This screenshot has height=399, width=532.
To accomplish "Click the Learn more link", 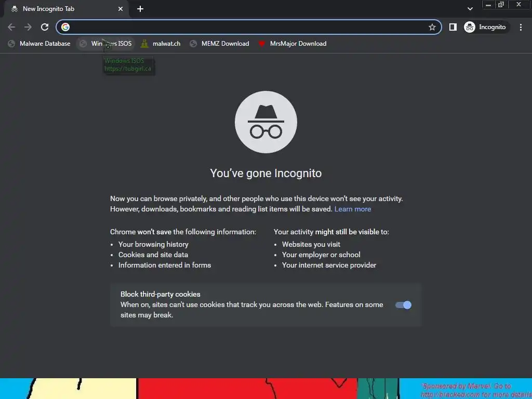I will (353, 209).
